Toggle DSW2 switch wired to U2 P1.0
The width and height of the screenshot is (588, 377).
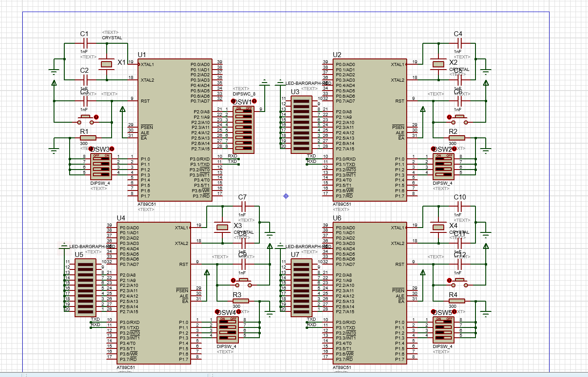click(x=443, y=158)
